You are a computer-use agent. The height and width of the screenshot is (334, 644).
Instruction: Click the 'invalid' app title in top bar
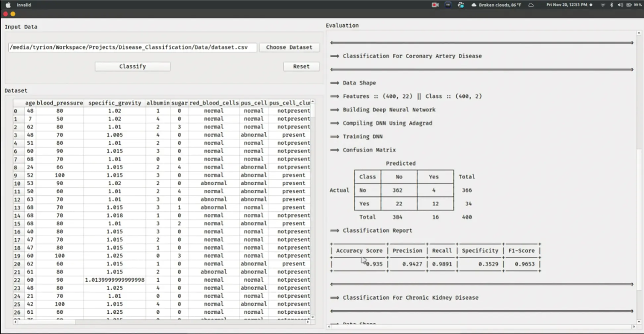24,5
